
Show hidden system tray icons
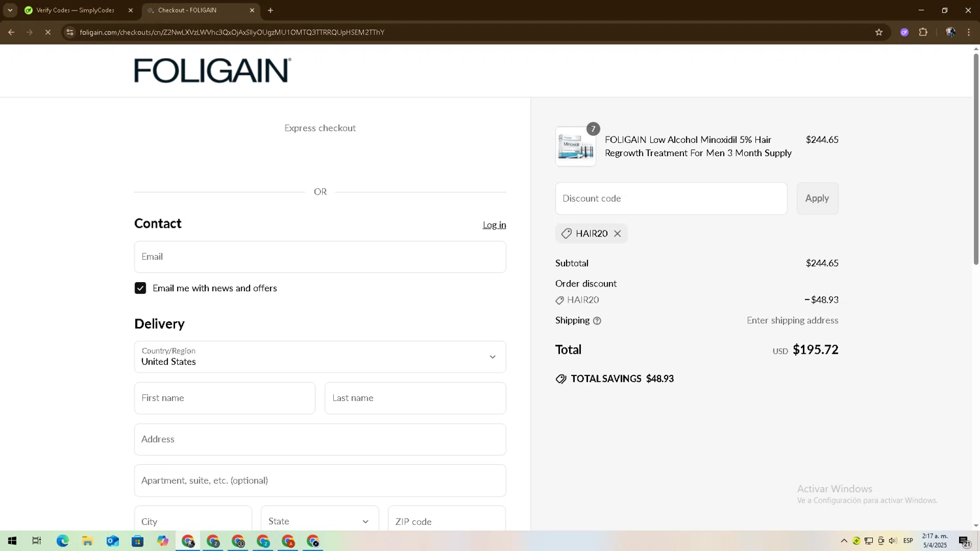pyautogui.click(x=844, y=541)
